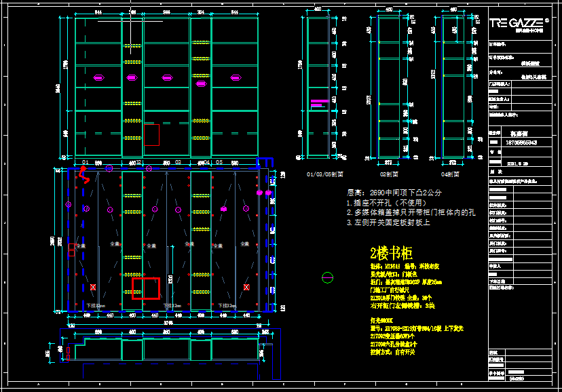
Task: Select the 层高：2690中间顶下凸2公分 note
Action: point(394,193)
